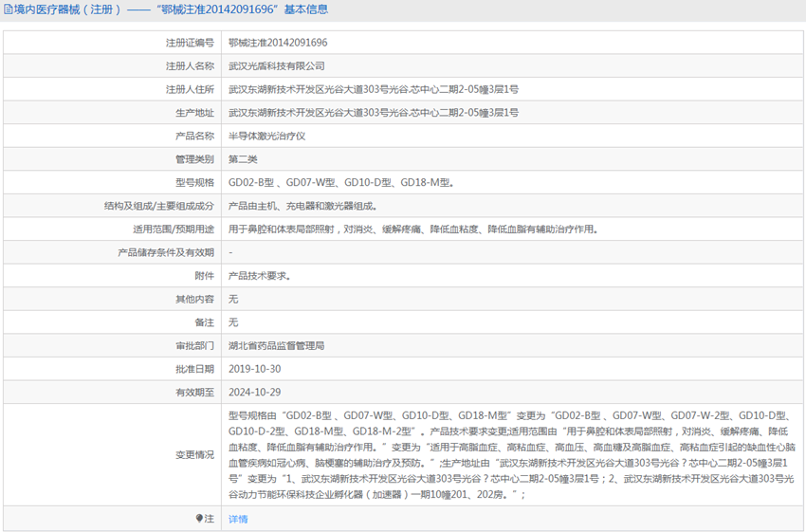Click the 其他内容 label
Viewport: 806px width, 532px height.
pos(194,299)
